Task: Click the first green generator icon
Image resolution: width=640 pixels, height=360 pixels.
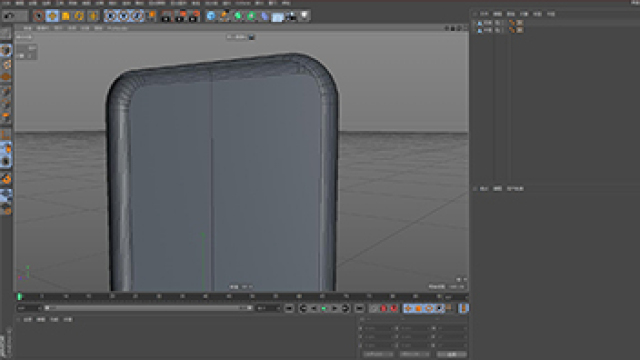Action: (x=238, y=16)
